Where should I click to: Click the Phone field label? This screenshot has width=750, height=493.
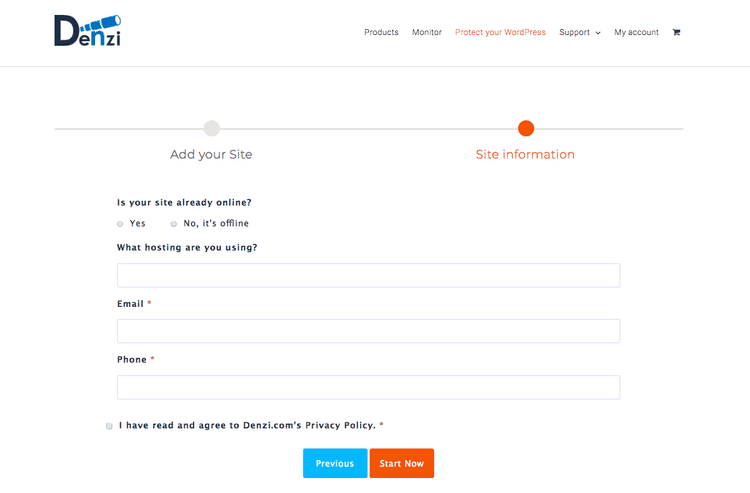tap(132, 360)
